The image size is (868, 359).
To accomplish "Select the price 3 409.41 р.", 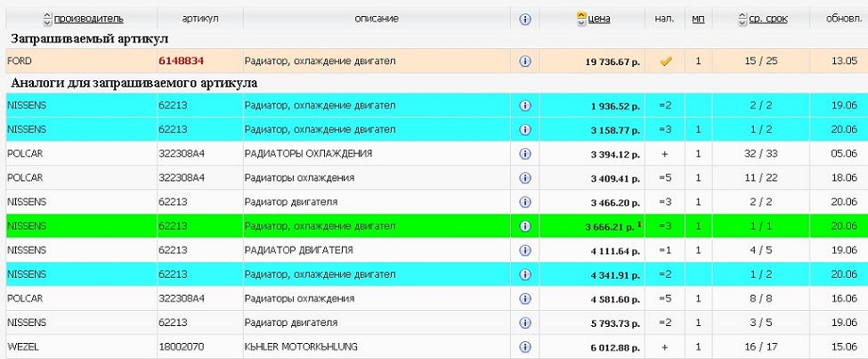I will pyautogui.click(x=615, y=179).
